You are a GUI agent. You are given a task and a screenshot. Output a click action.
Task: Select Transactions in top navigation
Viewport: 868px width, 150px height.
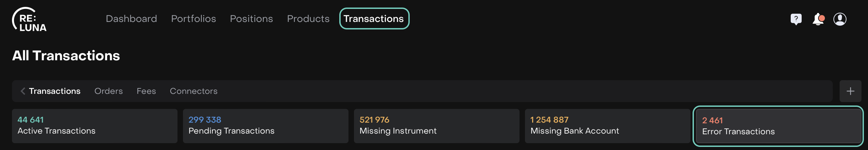(374, 18)
